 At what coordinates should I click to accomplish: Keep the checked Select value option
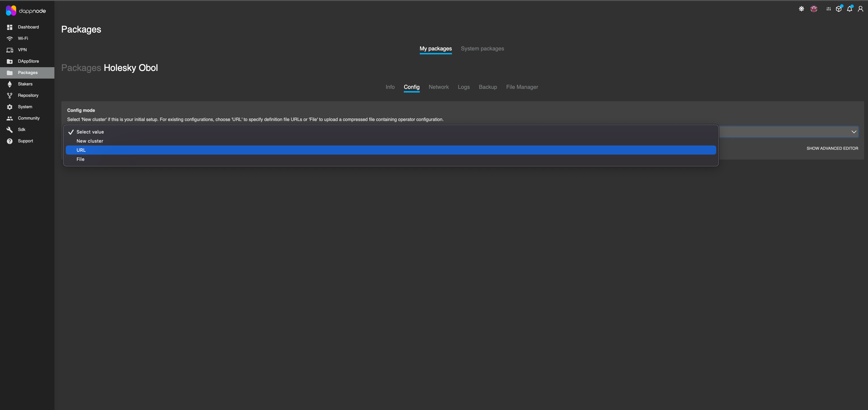point(90,132)
